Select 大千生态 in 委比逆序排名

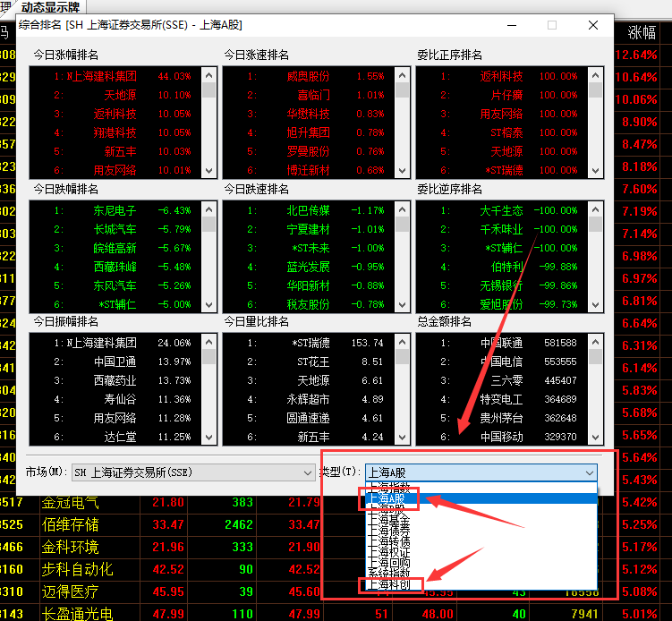coord(502,210)
